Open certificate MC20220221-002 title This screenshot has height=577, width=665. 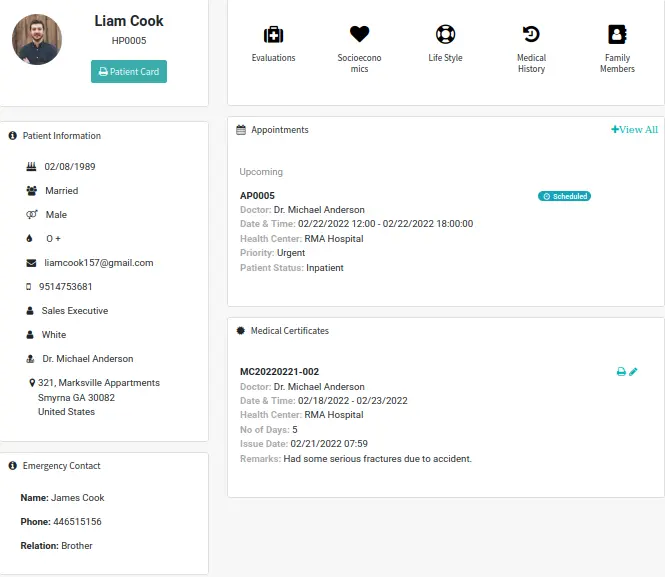(x=279, y=372)
